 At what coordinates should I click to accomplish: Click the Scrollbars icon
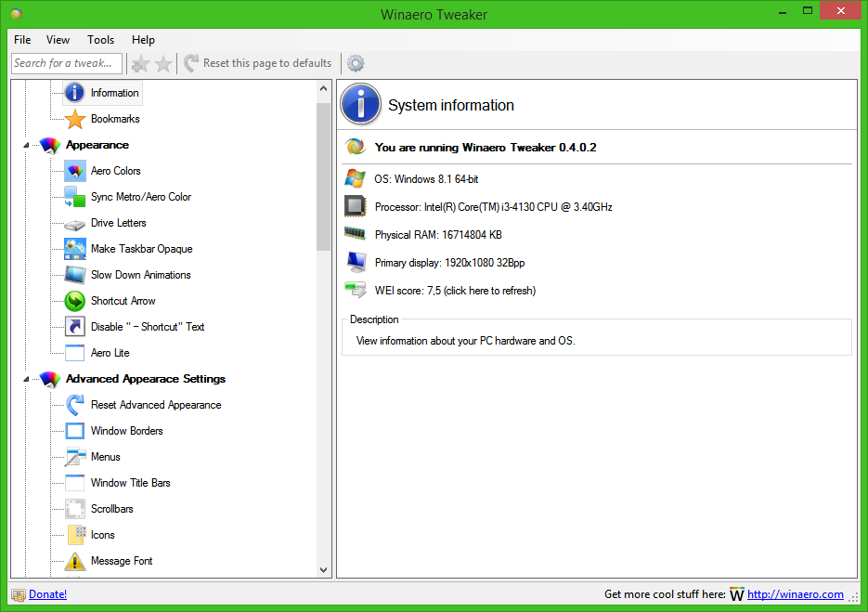point(75,509)
